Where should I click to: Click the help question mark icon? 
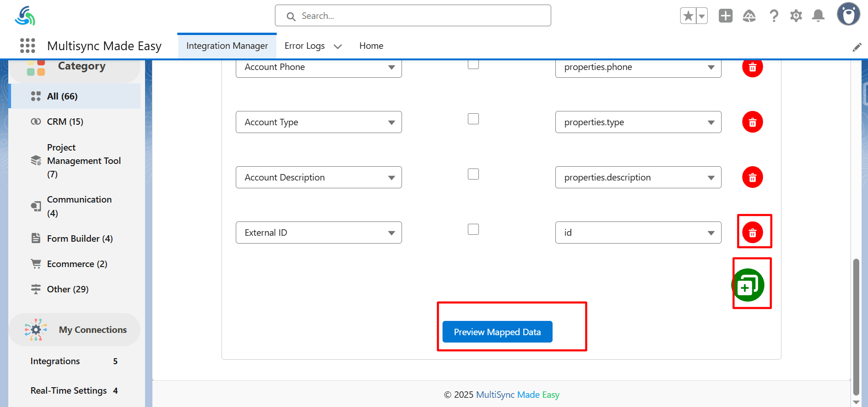(774, 16)
